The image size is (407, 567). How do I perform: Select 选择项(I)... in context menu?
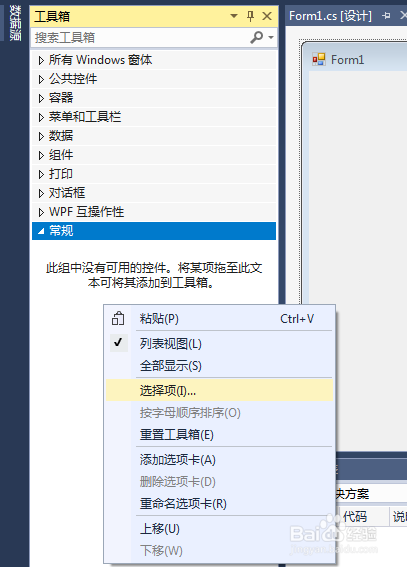(219, 390)
